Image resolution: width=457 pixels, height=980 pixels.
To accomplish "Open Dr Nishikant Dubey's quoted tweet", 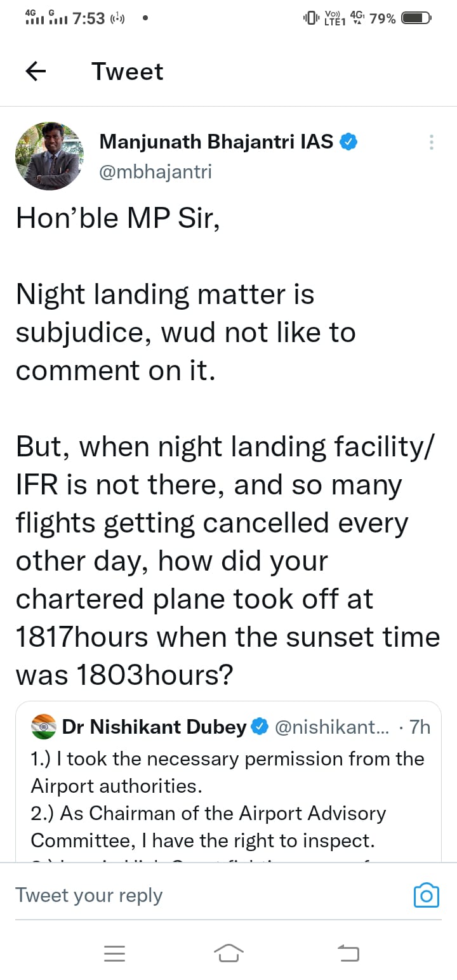I will 228,800.
